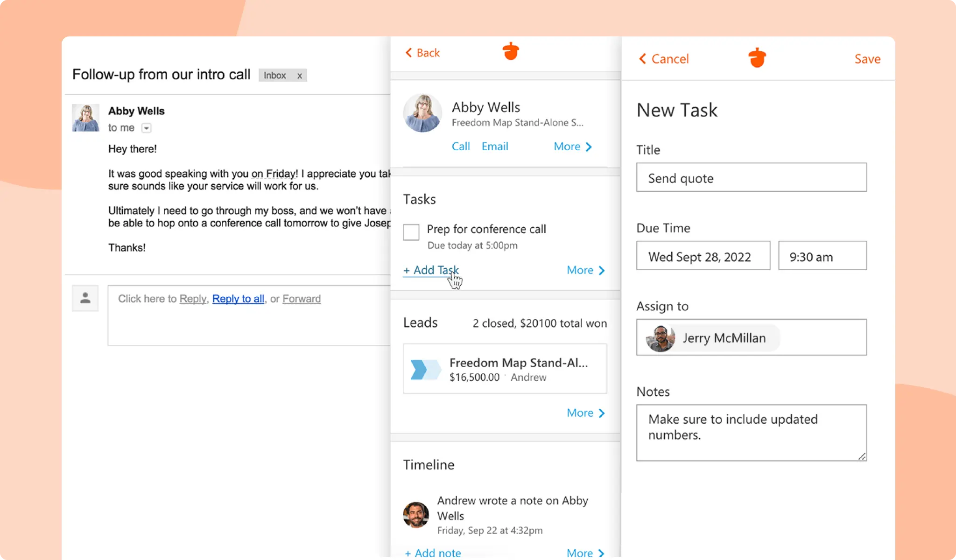Click Jerry McMillan's avatar in Assign to field
Viewport: 956px width, 560px height.
(660, 338)
